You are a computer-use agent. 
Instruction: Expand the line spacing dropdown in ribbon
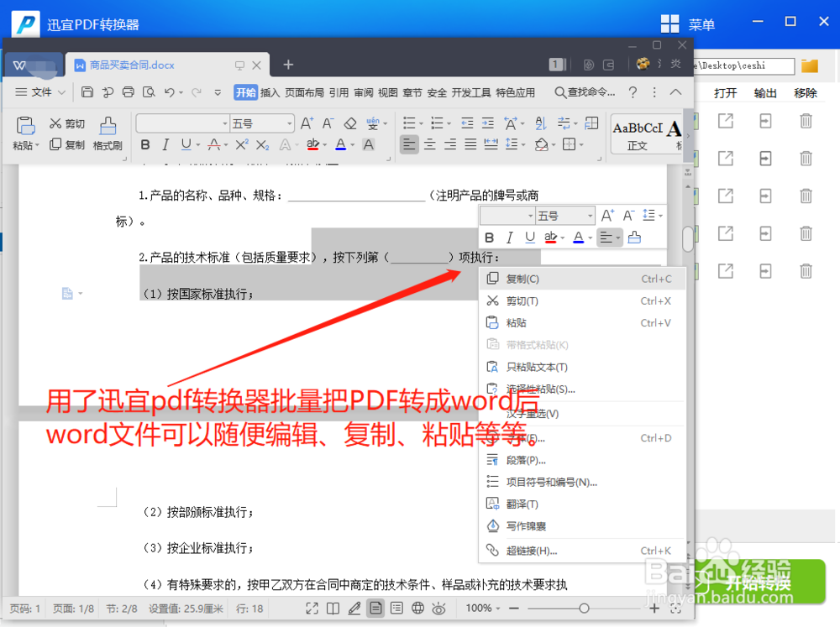coord(522,144)
